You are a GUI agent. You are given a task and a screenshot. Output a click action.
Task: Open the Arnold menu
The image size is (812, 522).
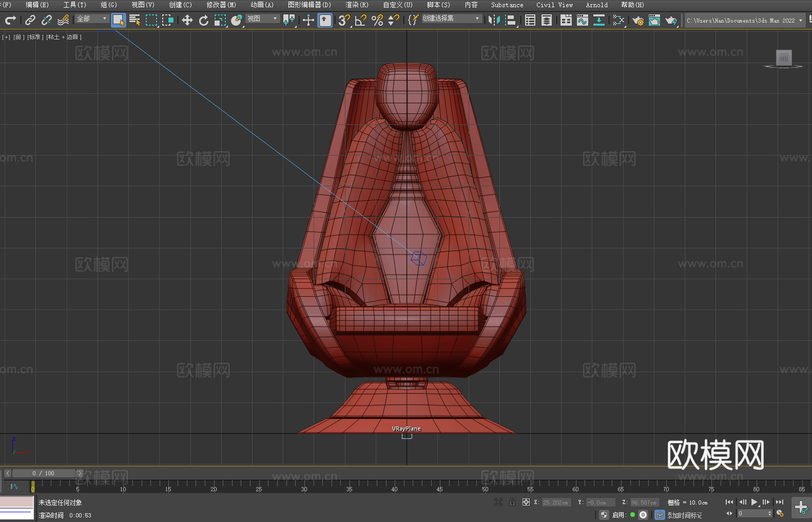[x=596, y=5]
